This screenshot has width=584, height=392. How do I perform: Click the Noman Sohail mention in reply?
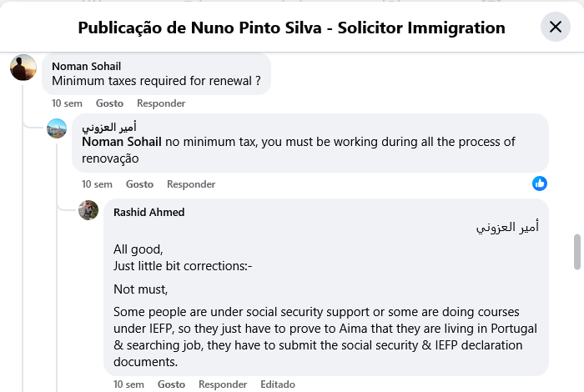click(122, 142)
